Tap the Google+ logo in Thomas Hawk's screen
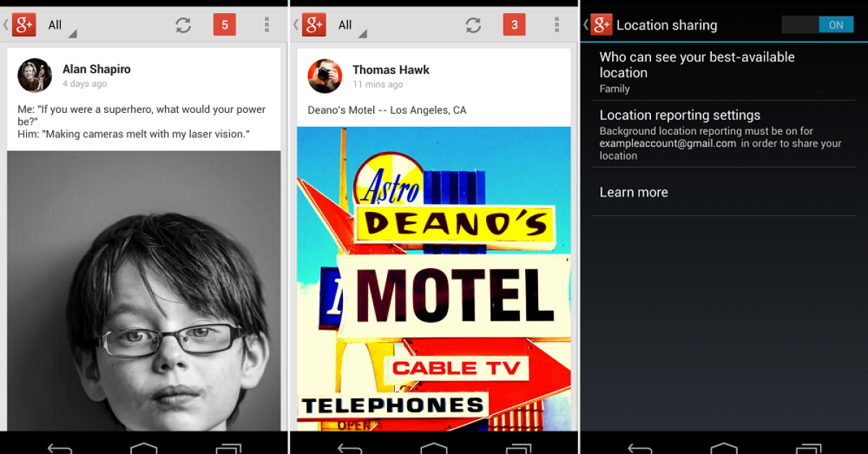868x454 pixels. tap(314, 25)
